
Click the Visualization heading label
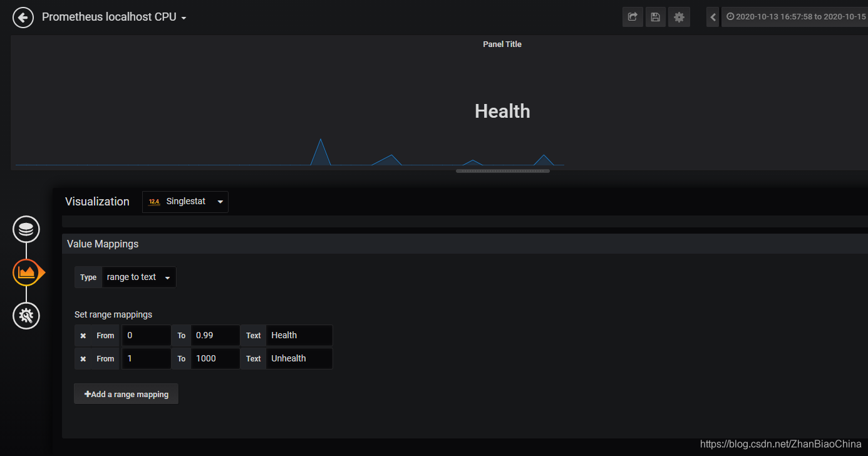[97, 202]
